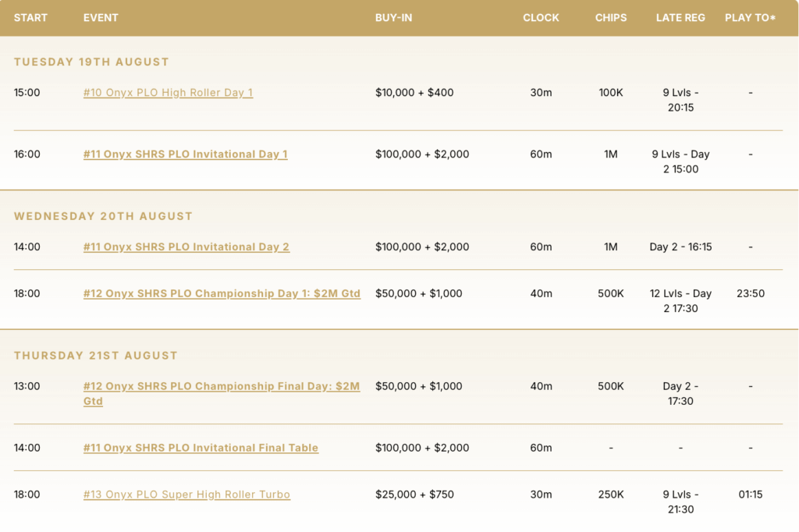The height and width of the screenshot is (532, 799).
Task: Click the START column header
Action: click(31, 18)
